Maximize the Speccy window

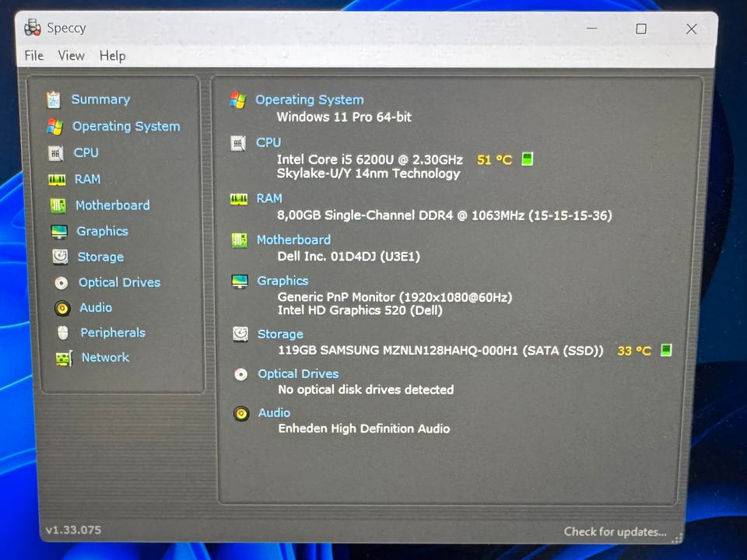tap(641, 29)
